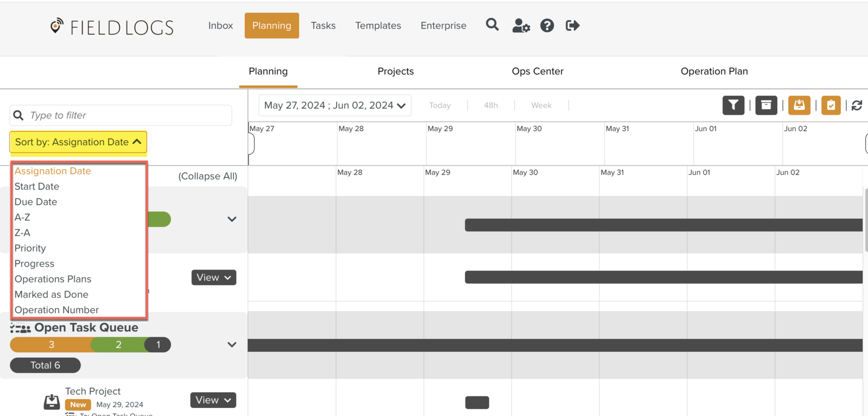Viewport: 868px width, 416px height.
Task: Click the logout arrow icon
Action: click(572, 26)
